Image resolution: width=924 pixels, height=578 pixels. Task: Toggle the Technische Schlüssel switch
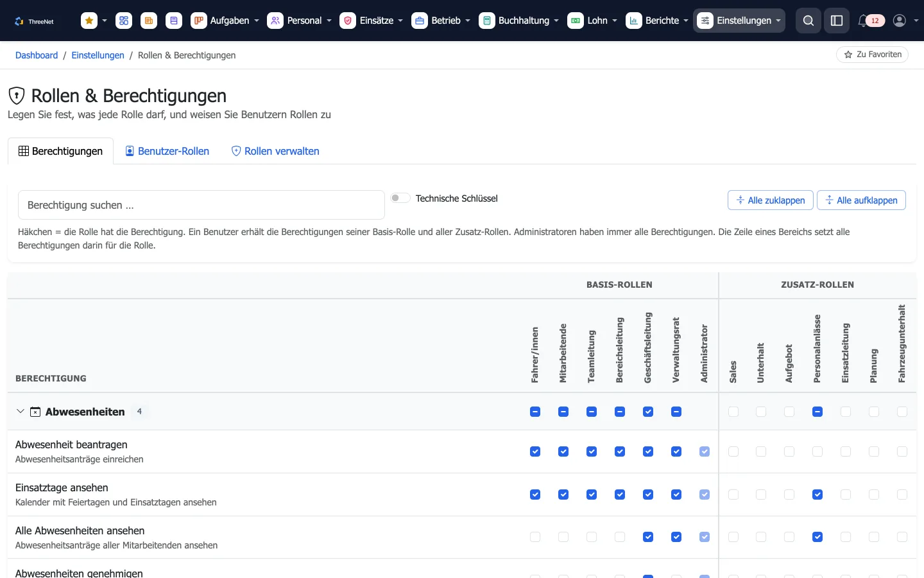[x=400, y=198]
